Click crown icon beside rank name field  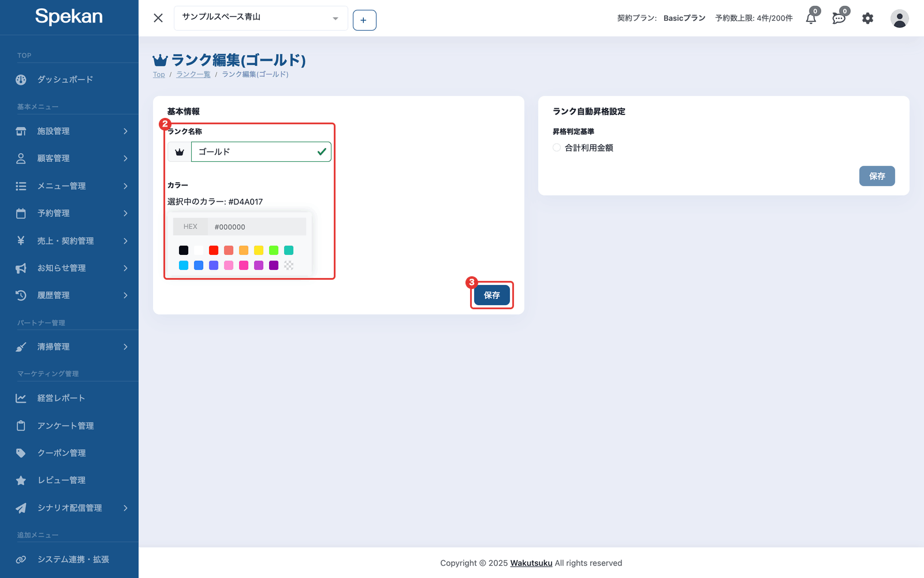[180, 152]
